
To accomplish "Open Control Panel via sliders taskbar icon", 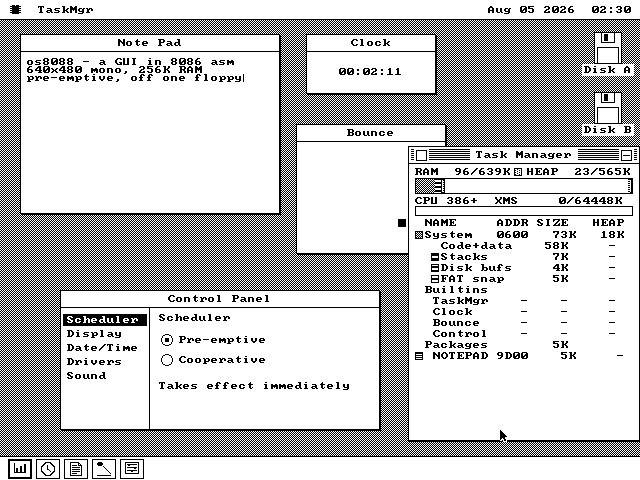I will click(x=132, y=468).
